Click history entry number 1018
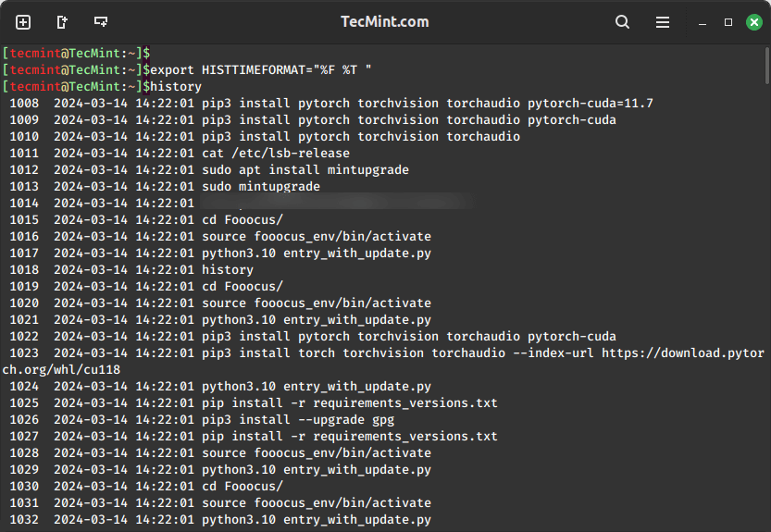The width and height of the screenshot is (771, 532). [x=24, y=269]
